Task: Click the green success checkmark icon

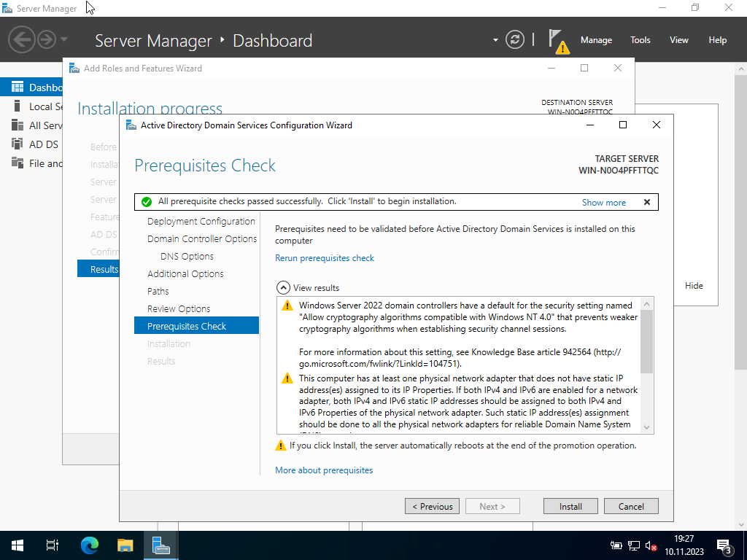Action: tap(147, 202)
